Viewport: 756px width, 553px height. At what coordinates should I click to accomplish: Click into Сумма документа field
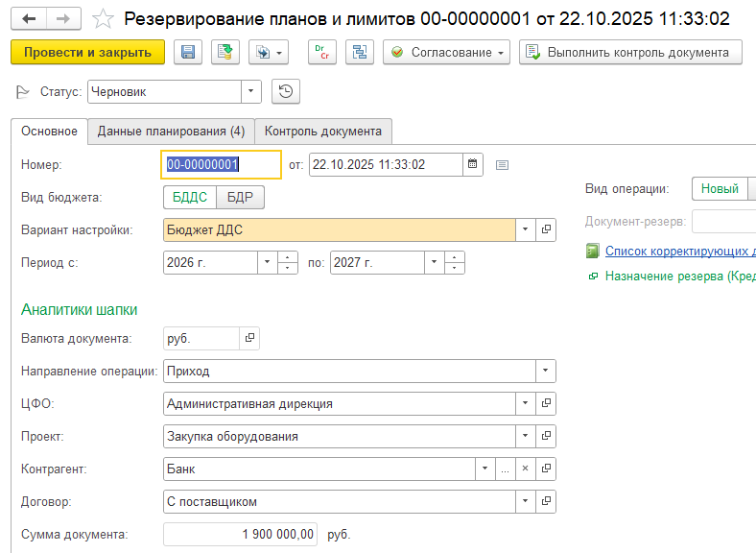coord(242,534)
